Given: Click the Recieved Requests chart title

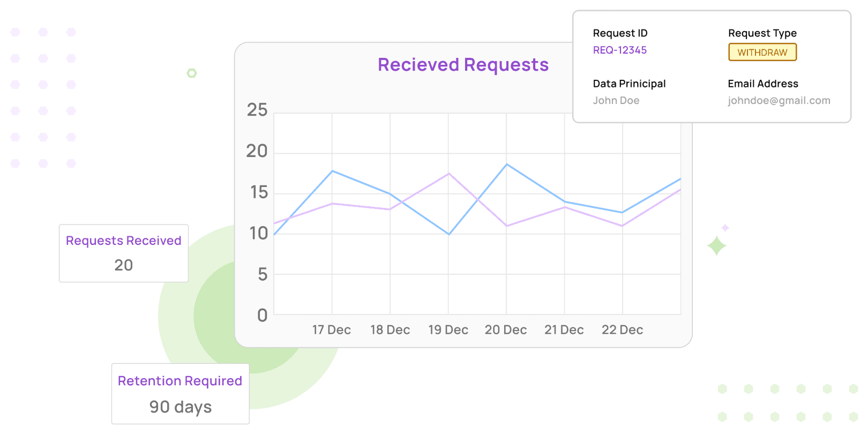Looking at the screenshot, I should pyautogui.click(x=463, y=65).
